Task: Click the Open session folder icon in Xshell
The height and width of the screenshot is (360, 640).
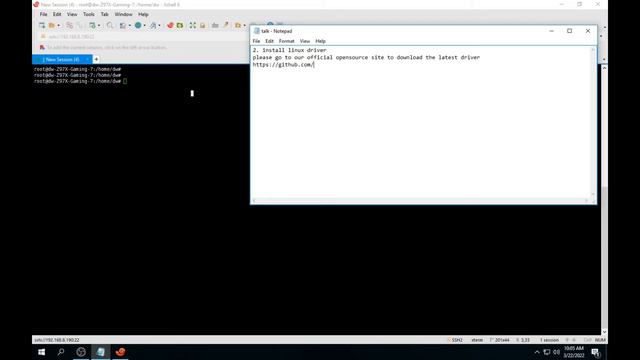Action: coord(52,25)
